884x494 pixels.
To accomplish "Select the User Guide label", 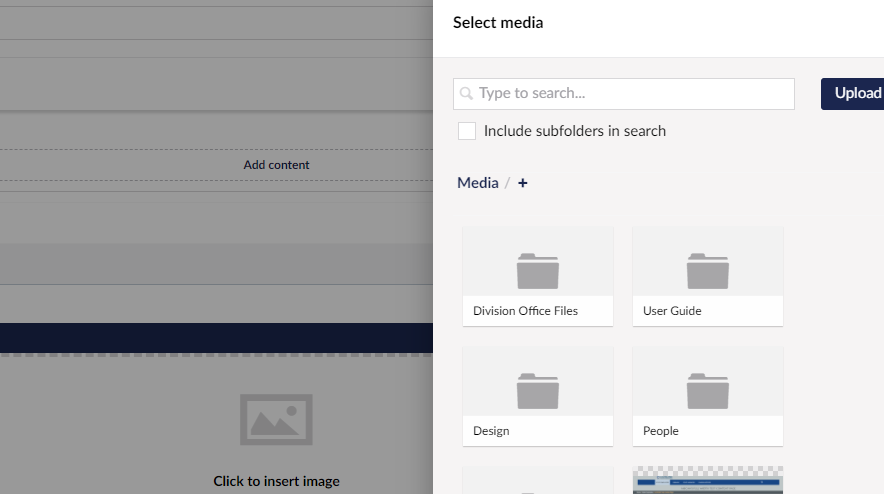I will pyautogui.click(x=672, y=311).
